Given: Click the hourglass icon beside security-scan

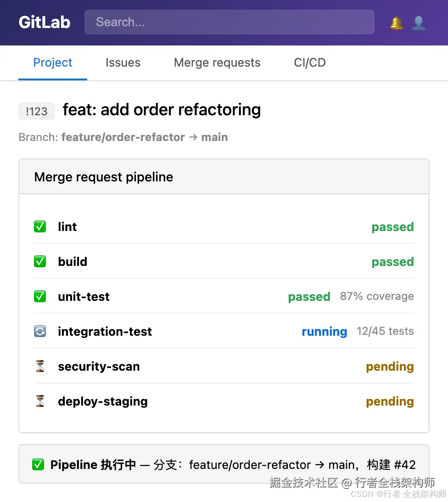Looking at the screenshot, I should click(x=40, y=366).
